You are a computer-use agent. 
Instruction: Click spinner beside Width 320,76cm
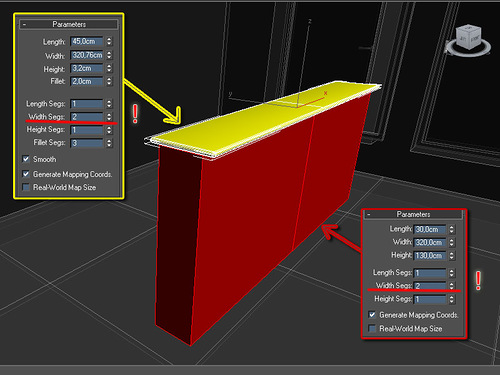click(109, 55)
